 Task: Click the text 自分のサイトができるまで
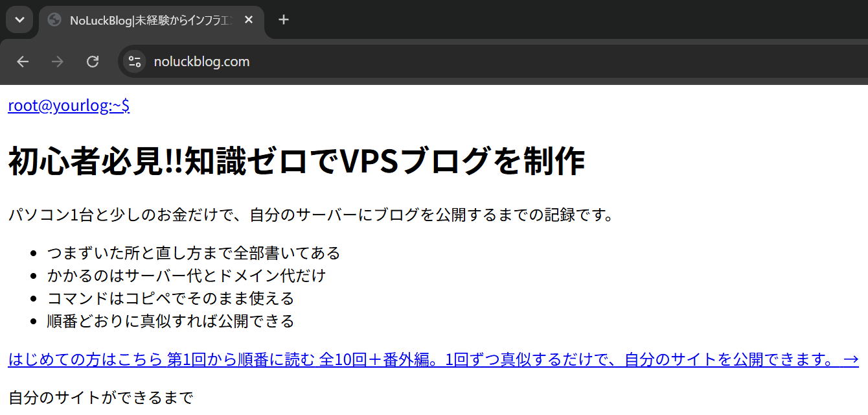(100, 397)
